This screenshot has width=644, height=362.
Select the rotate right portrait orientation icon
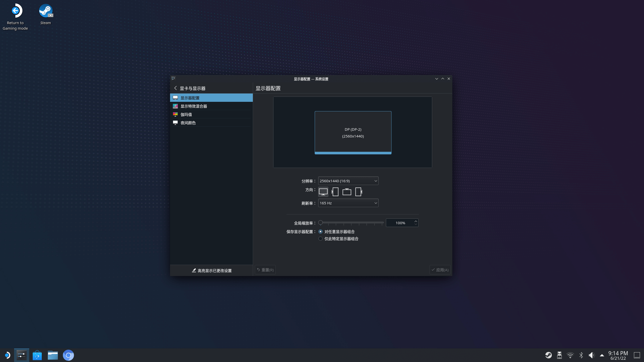coord(358,192)
